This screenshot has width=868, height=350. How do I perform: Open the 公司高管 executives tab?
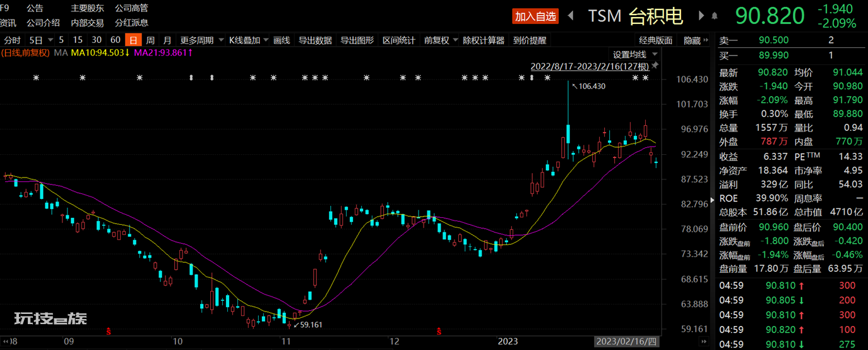(x=131, y=8)
